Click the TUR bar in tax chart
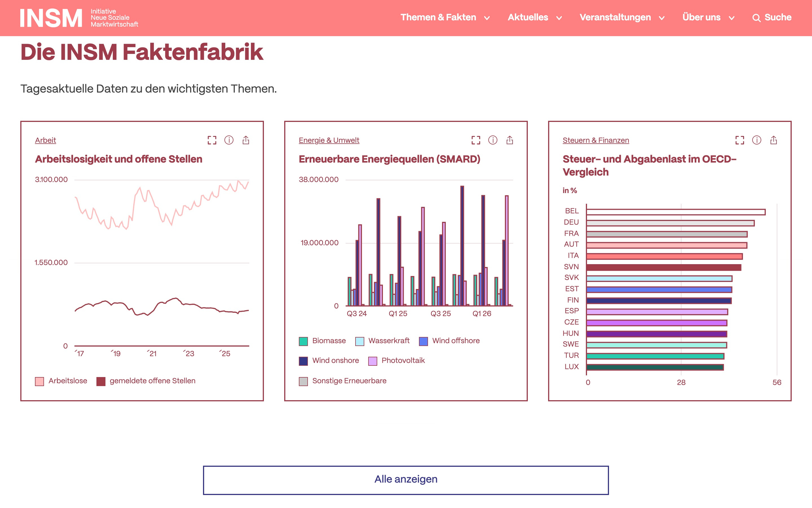 point(655,356)
